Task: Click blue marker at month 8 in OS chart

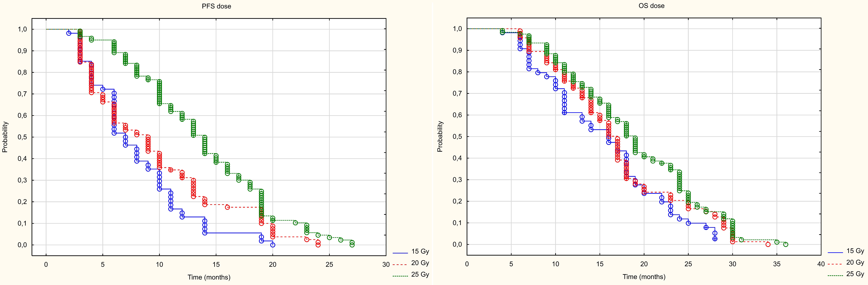Action: [538, 73]
